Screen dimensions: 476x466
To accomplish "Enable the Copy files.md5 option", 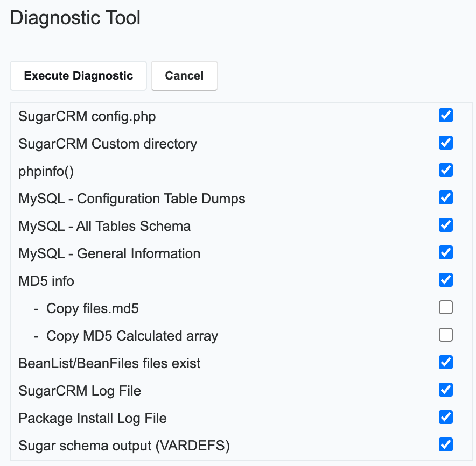I will [x=445, y=307].
